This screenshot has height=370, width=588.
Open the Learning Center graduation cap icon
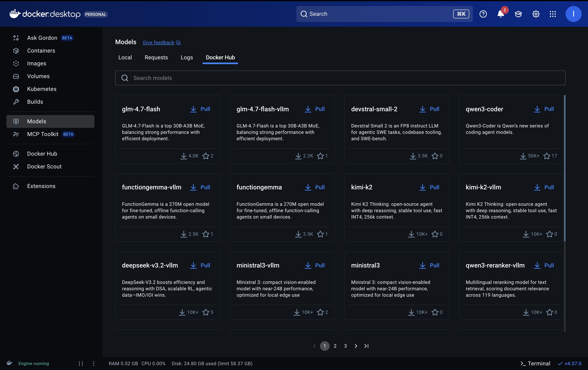518,14
